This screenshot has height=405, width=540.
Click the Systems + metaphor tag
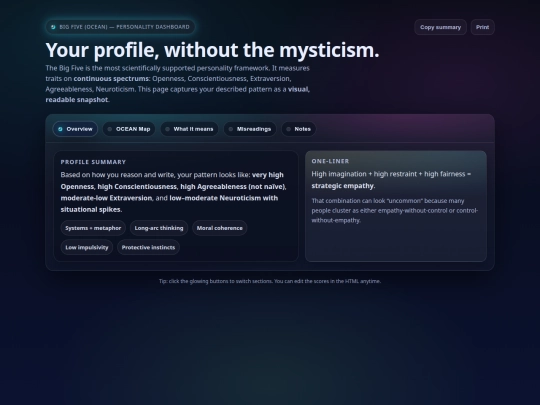pos(93,228)
